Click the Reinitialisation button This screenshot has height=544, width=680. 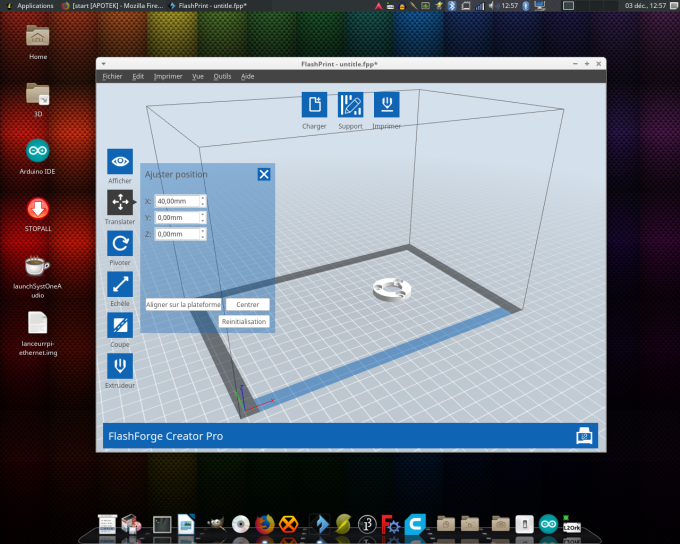tap(244, 321)
